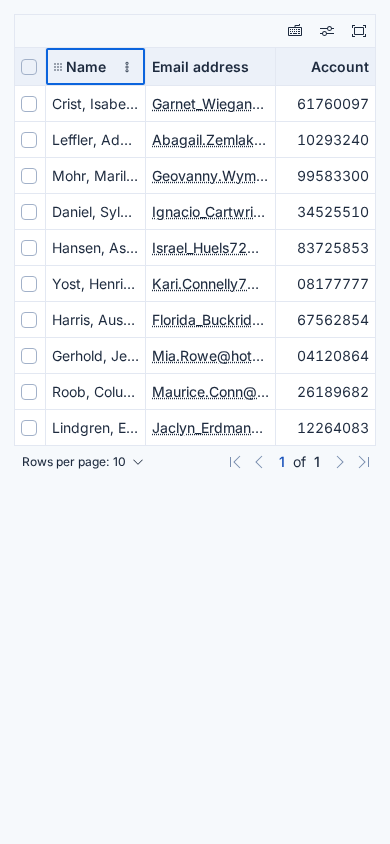Viewport: 390px width, 844px height.
Task: Enter full screen mode icon
Action: (x=359, y=31)
